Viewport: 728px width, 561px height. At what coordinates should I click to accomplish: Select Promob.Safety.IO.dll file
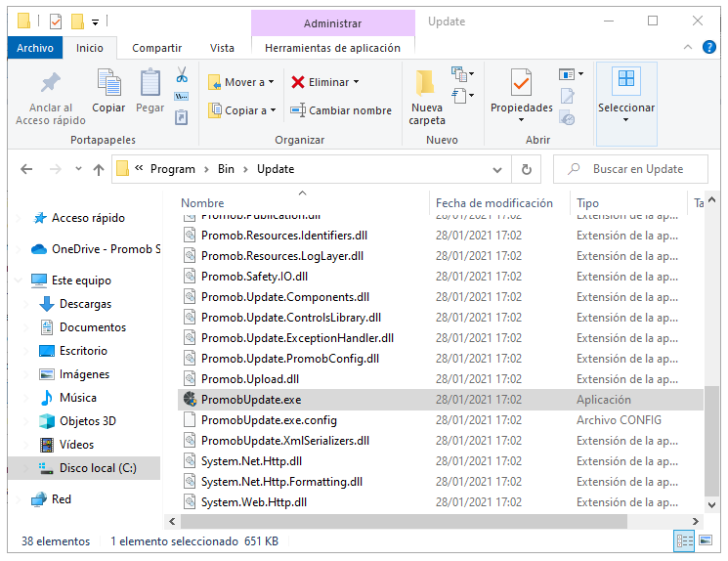pyautogui.click(x=440, y=277)
